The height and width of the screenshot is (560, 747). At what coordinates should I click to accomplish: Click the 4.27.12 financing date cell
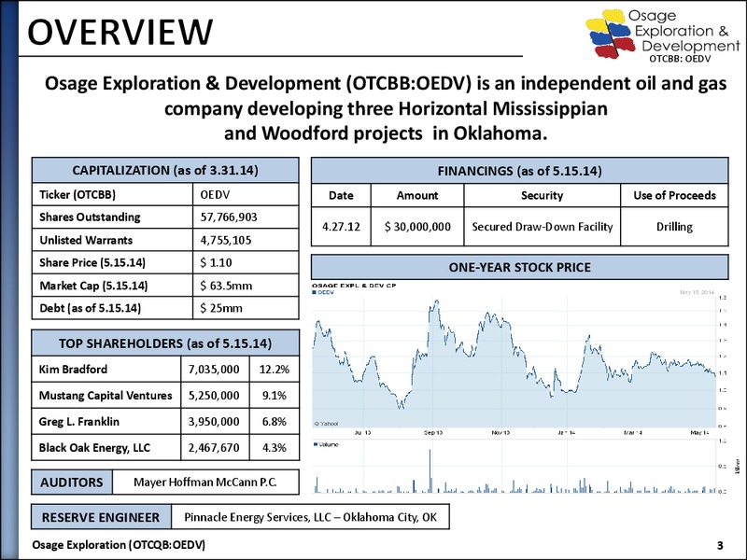pyautogui.click(x=341, y=227)
